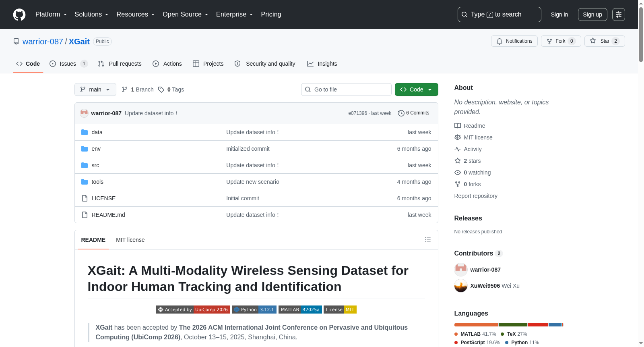Click the stars icon in About

pyautogui.click(x=458, y=161)
